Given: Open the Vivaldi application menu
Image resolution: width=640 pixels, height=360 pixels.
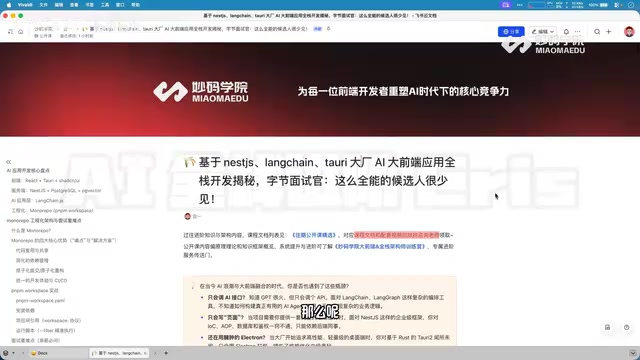Looking at the screenshot, I should 25,5.
